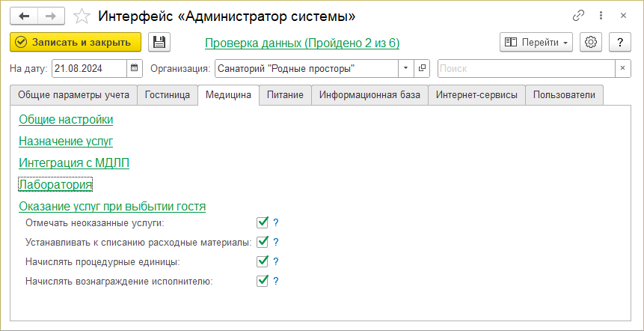
Task: Click the save diskette icon
Action: pyautogui.click(x=160, y=43)
